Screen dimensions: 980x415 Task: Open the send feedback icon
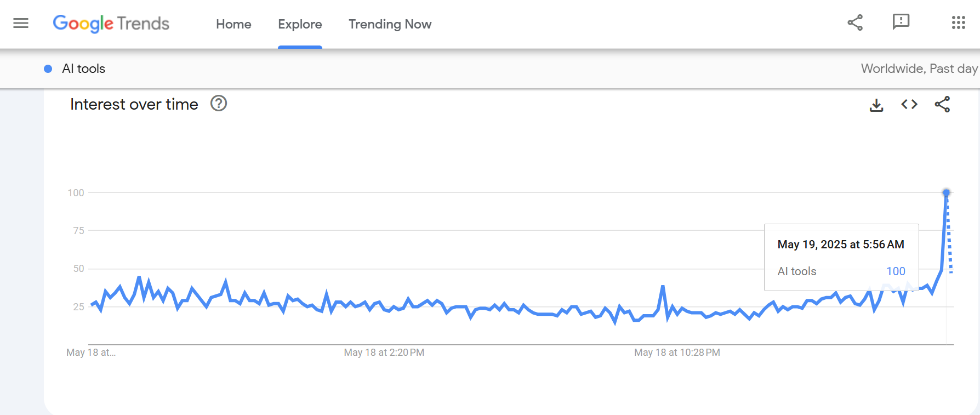coord(901,23)
